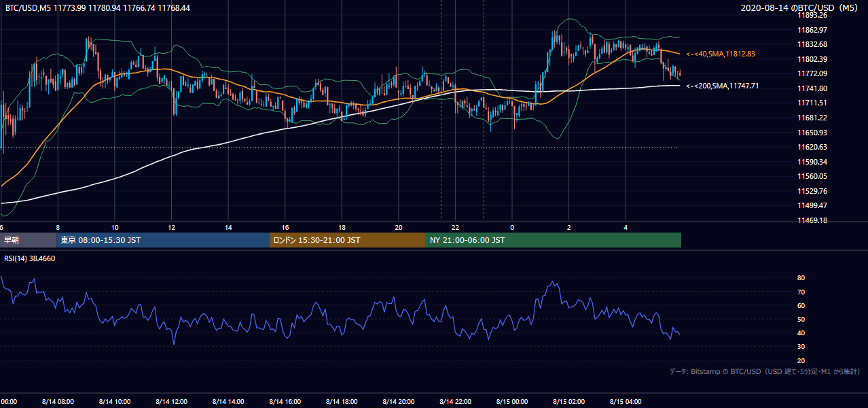Click price axis label 11590.34
The image size is (868, 408).
(812, 162)
